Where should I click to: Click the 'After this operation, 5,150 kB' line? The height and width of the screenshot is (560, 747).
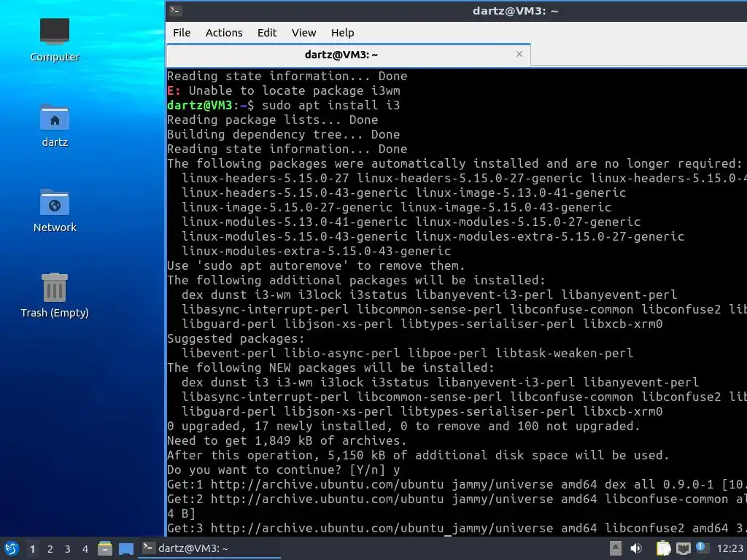418,455
